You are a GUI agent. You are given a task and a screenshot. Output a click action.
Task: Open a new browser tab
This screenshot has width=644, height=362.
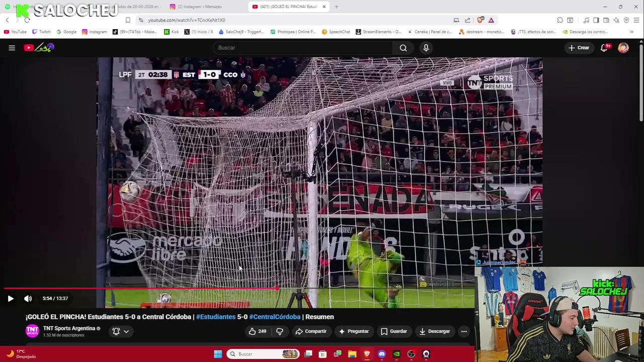click(x=336, y=7)
